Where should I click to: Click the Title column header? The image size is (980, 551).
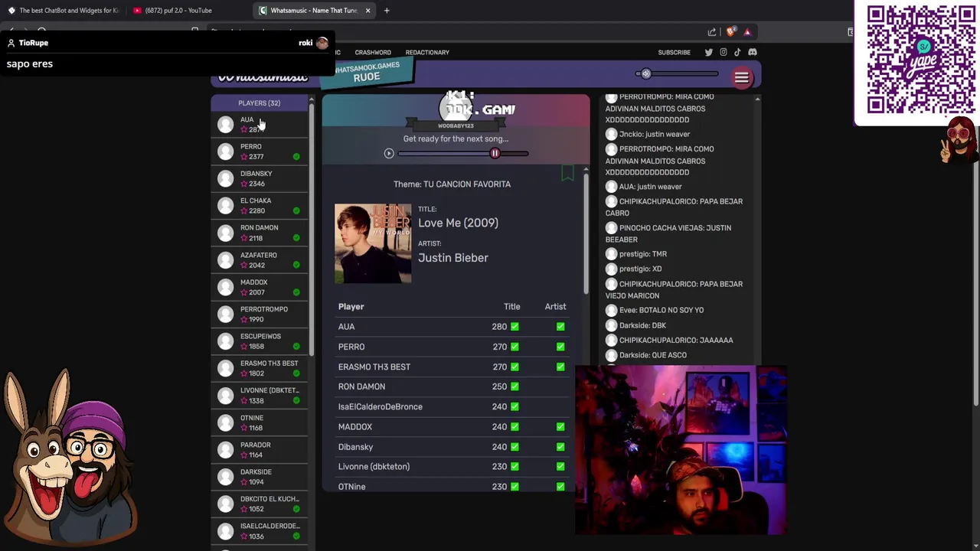tap(511, 307)
